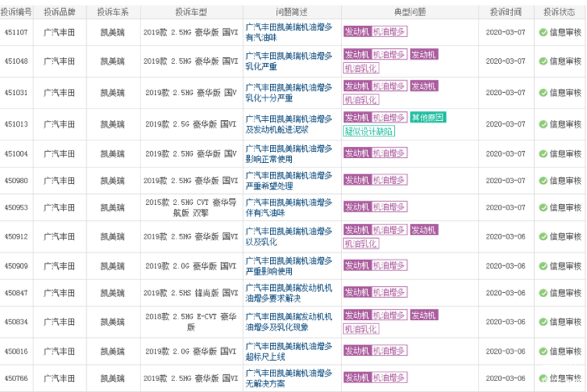Open complaint link 机油增多严重影响使用
Image resolution: width=587 pixels, height=392 pixels.
pos(288,266)
